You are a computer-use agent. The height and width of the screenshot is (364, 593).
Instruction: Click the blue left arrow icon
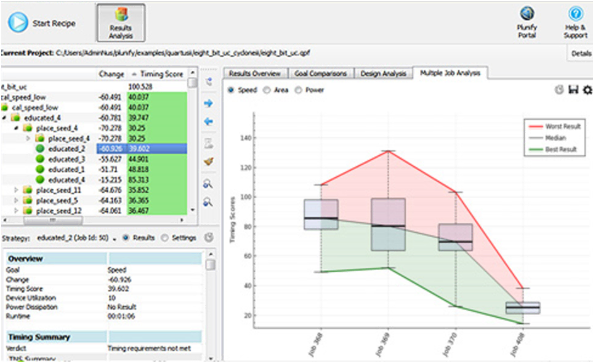click(208, 122)
